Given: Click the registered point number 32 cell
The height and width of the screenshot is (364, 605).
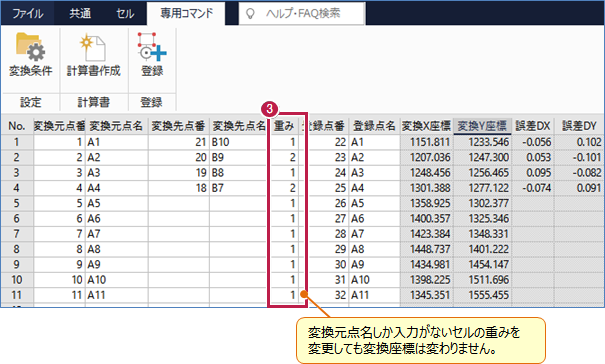Looking at the screenshot, I should [328, 295].
